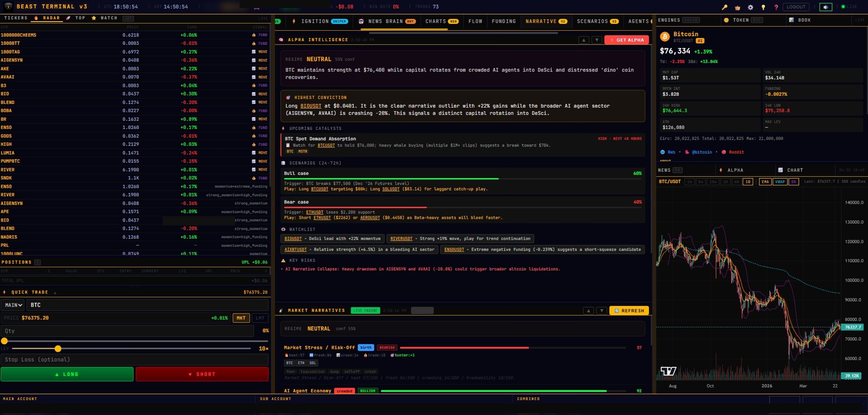Collapse Alpha Intelligence with the down arrow
The height and width of the screenshot is (415, 868).
pos(597,40)
